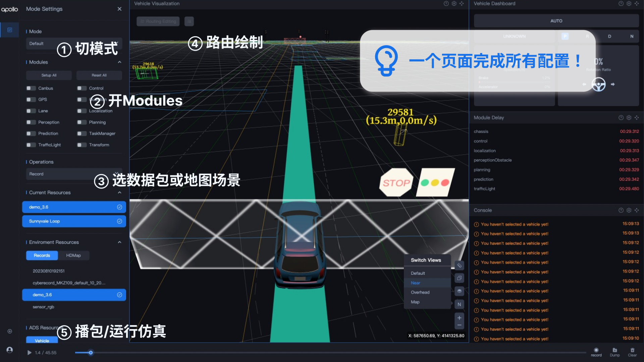
Task: Select Overhead in Switch Views menu
Action: [420, 293]
